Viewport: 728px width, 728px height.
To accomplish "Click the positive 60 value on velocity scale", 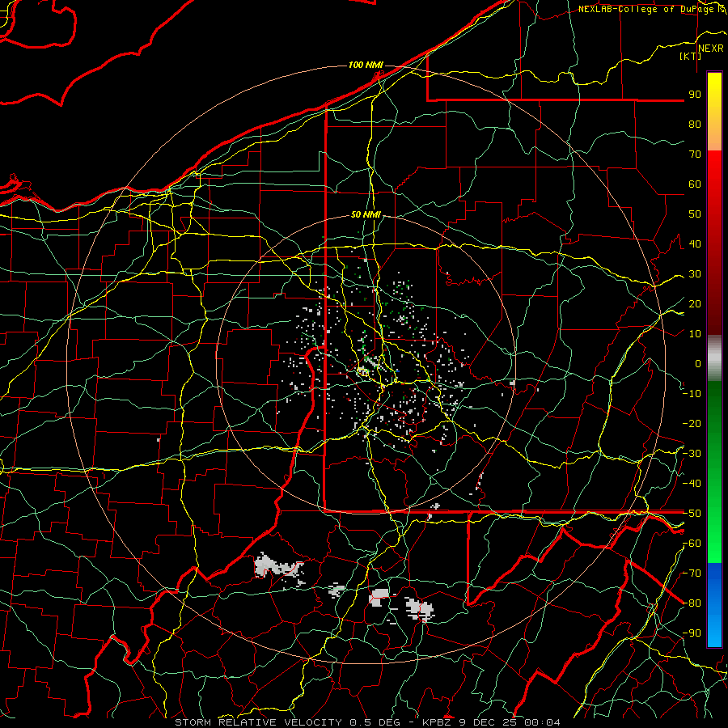I will 695,184.
